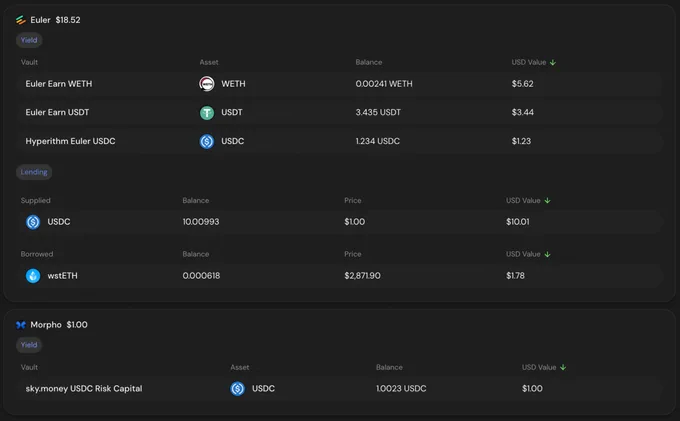Sort Euler Yield table by USD Value arrow
680x421 pixels.
click(x=552, y=62)
